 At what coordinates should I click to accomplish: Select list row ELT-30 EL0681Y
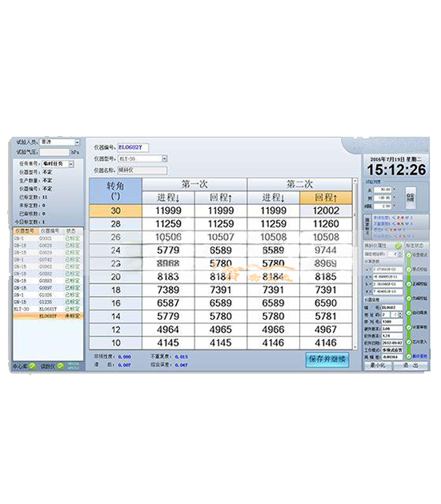48,309
